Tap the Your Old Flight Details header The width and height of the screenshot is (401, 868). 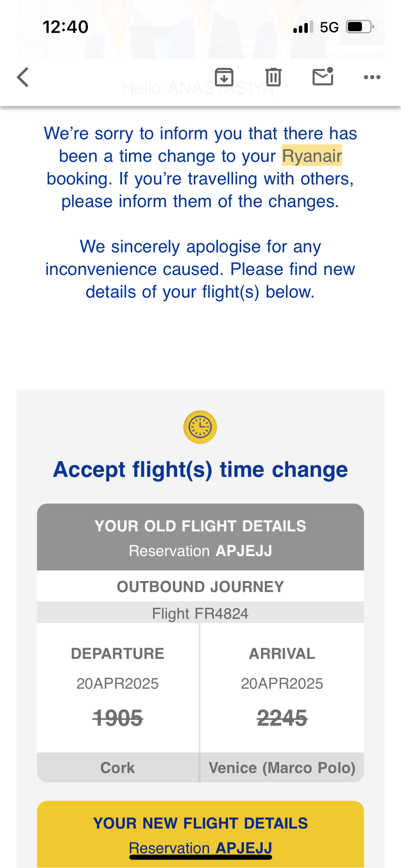(x=200, y=526)
